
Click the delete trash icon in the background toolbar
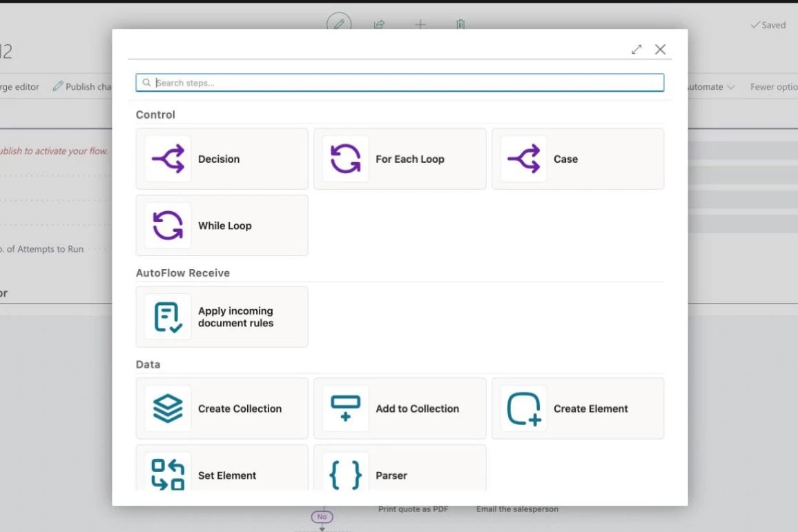pos(460,24)
